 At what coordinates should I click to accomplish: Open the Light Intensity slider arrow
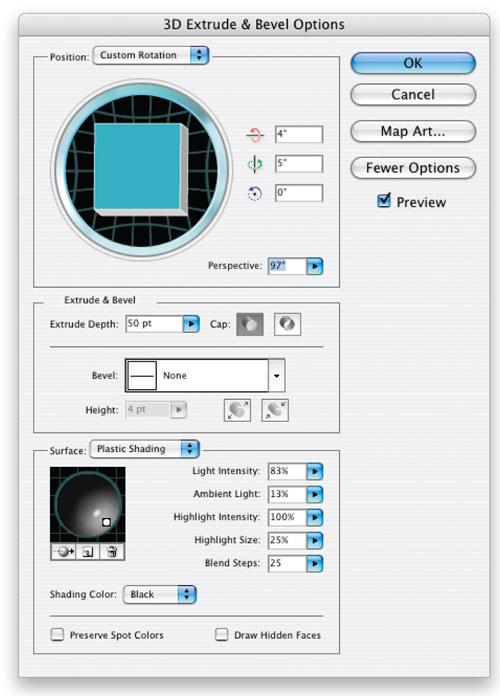click(x=314, y=471)
